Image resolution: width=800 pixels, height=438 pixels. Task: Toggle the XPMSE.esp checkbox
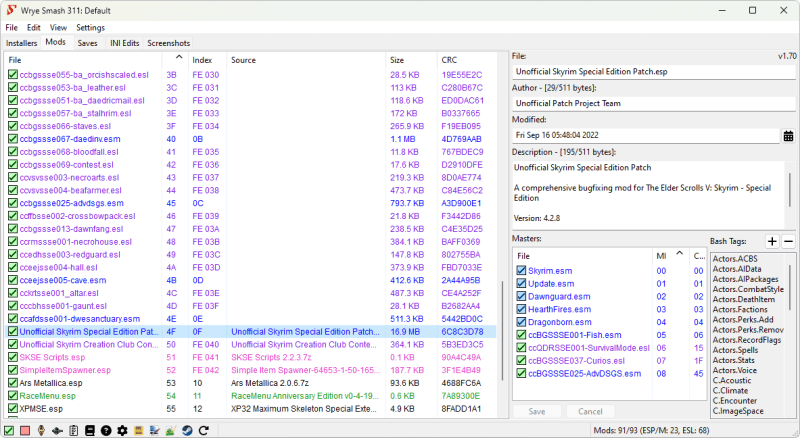pos(13,408)
